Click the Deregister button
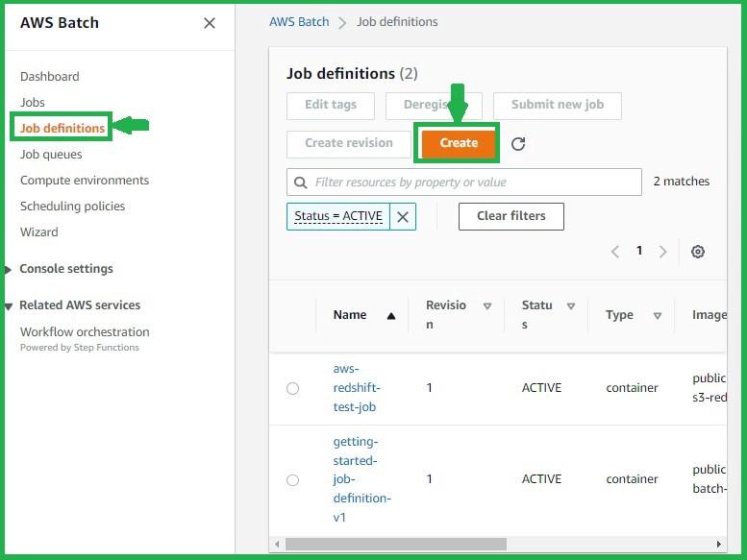This screenshot has height=560, width=747. point(434,105)
